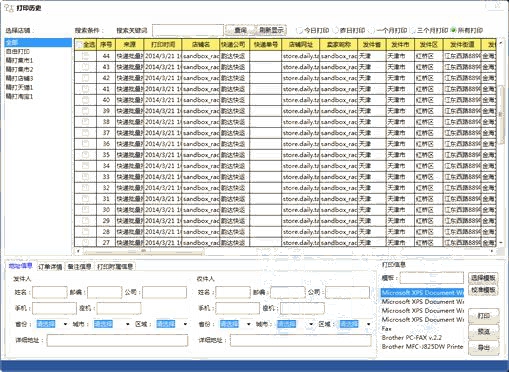Screen dimensions: 509x372
Task: Tick the checkbox for row 35
Action: pos(85,155)
